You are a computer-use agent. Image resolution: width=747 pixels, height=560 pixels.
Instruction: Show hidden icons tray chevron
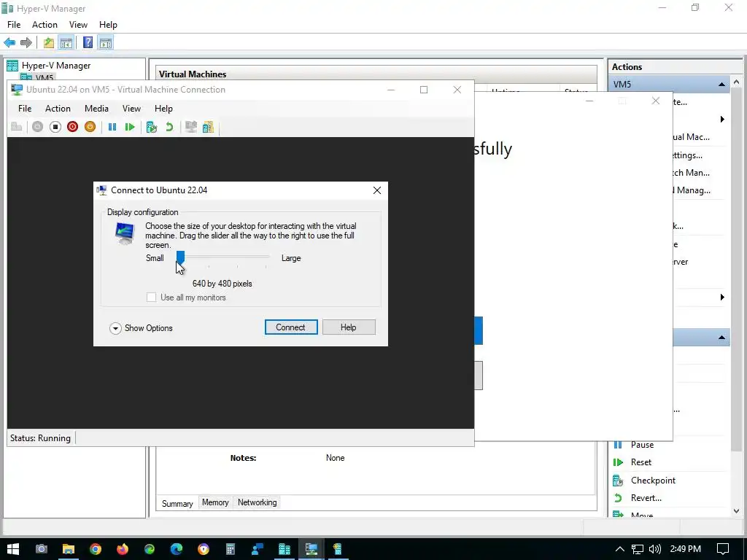click(x=620, y=549)
